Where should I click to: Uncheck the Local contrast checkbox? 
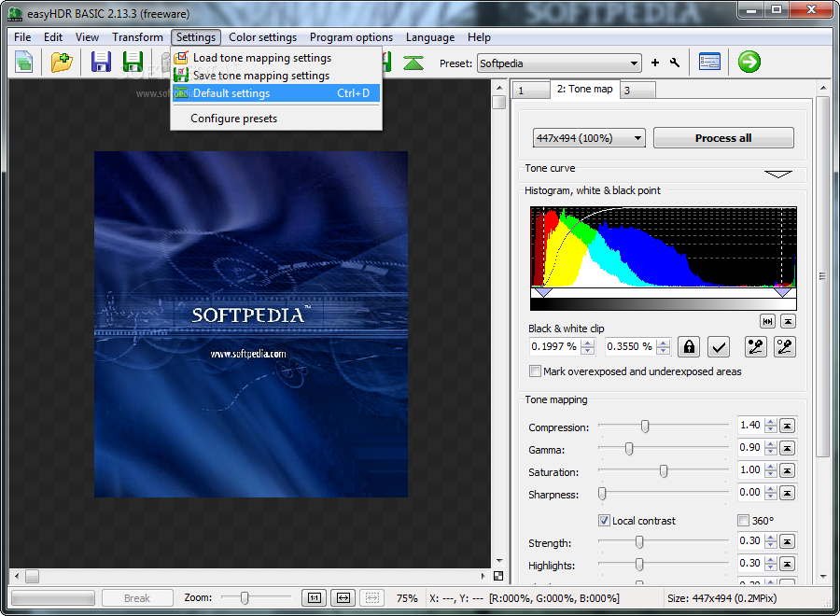pos(604,521)
